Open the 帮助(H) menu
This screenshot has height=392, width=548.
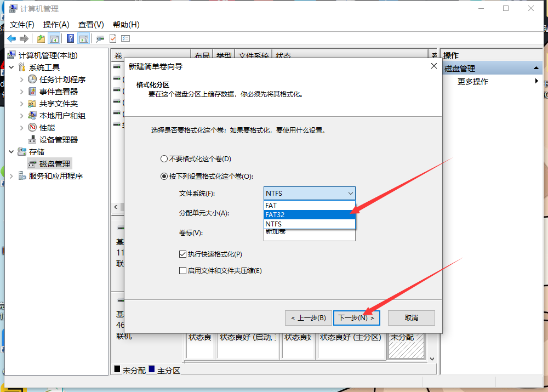pyautogui.click(x=126, y=25)
